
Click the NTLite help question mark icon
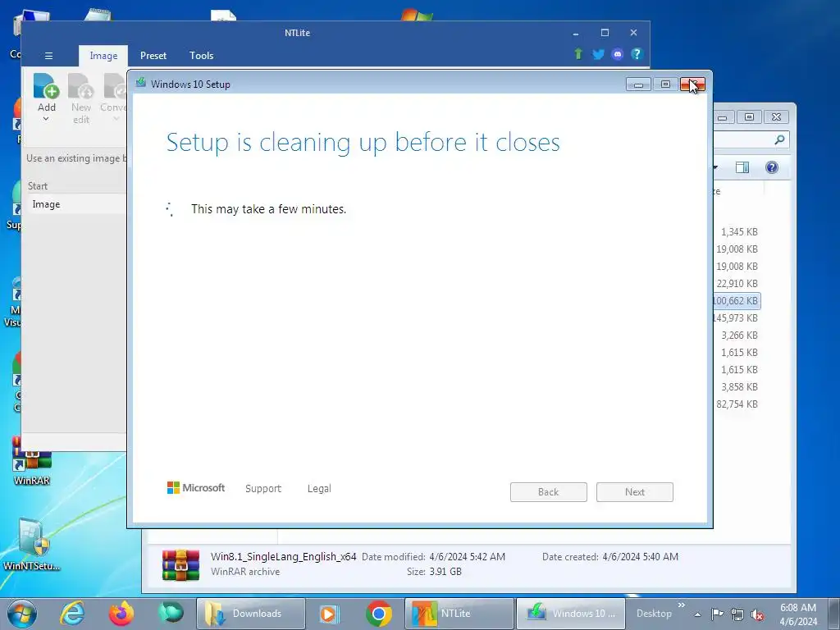click(x=636, y=54)
